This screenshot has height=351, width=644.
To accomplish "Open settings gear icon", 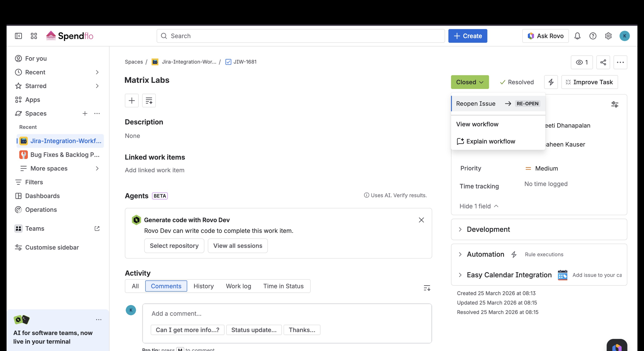I will pyautogui.click(x=608, y=36).
